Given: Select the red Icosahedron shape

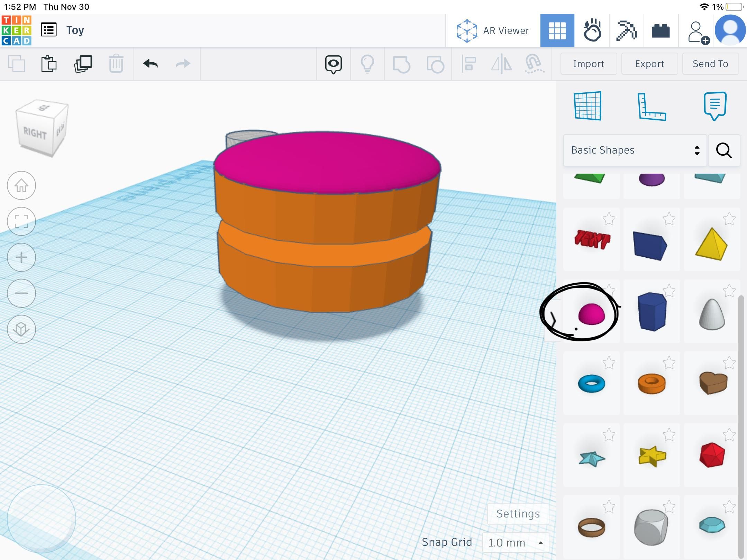Looking at the screenshot, I should click(712, 455).
